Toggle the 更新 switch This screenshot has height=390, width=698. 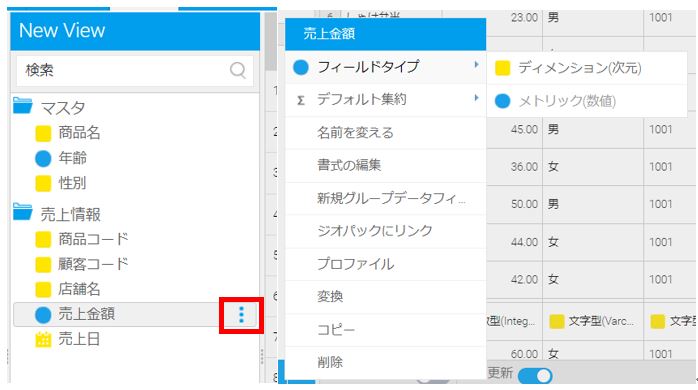pyautogui.click(x=535, y=376)
